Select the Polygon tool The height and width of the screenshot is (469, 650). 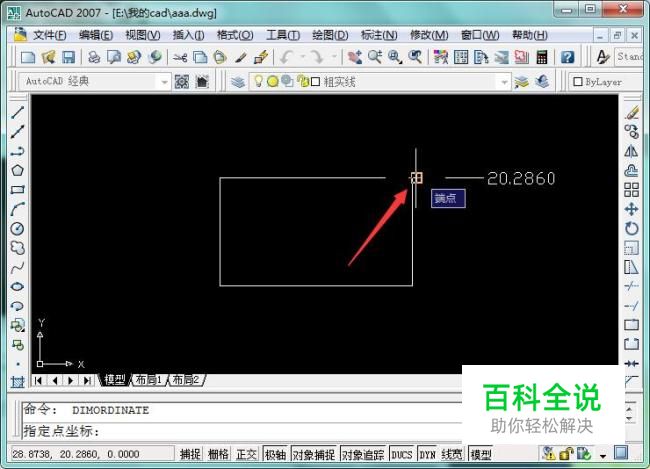tap(17, 170)
